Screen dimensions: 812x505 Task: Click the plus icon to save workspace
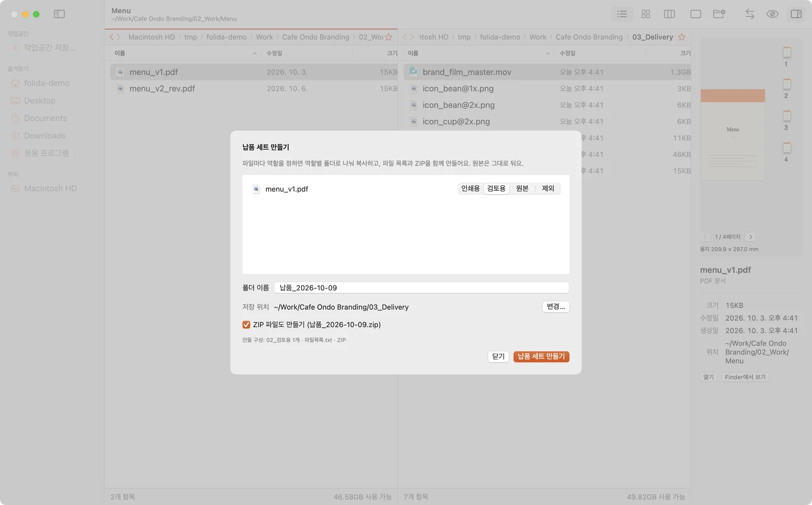tap(15, 48)
